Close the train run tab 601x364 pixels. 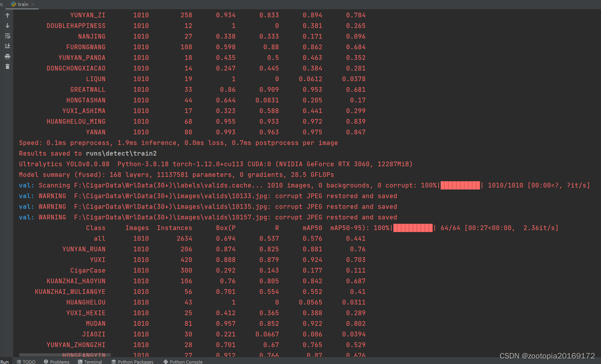33,4
